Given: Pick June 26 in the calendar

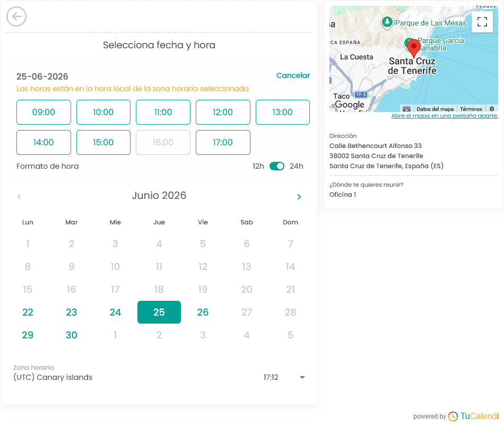Looking at the screenshot, I should (203, 312).
